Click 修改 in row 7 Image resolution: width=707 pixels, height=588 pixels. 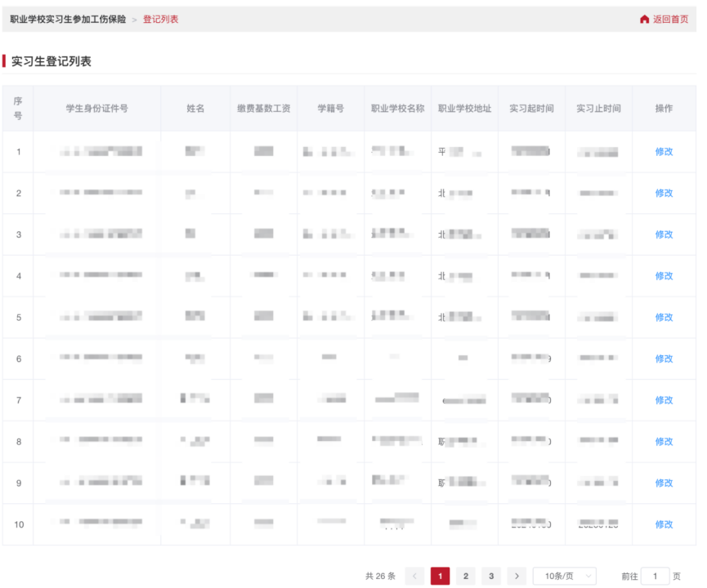pyautogui.click(x=664, y=400)
